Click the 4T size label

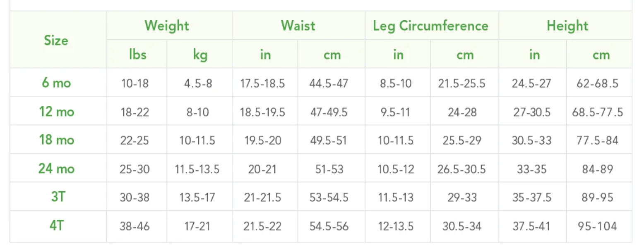coord(56,226)
